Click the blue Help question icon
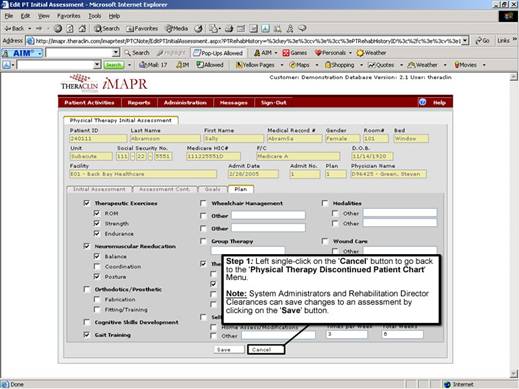519x389 pixels. [x=422, y=102]
